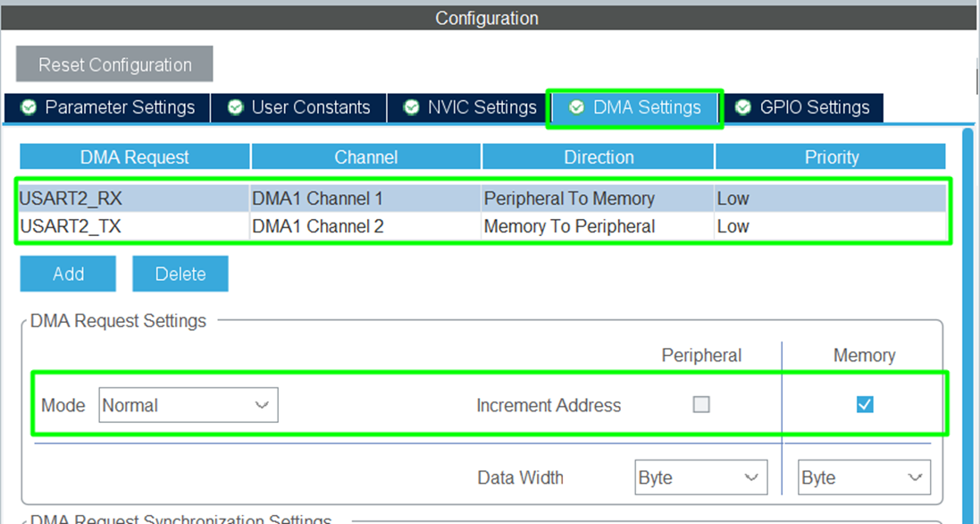
Task: Click the Parameter Settings green check icon
Action: [29, 107]
